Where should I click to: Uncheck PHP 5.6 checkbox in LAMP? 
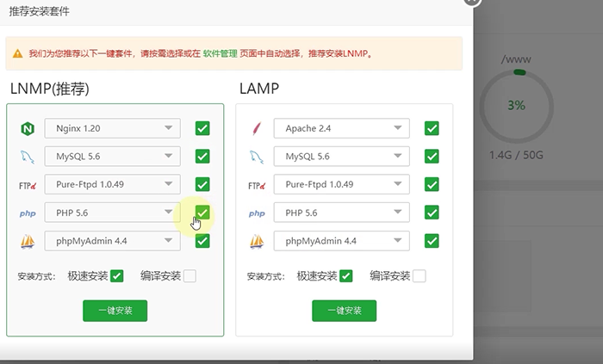(432, 213)
